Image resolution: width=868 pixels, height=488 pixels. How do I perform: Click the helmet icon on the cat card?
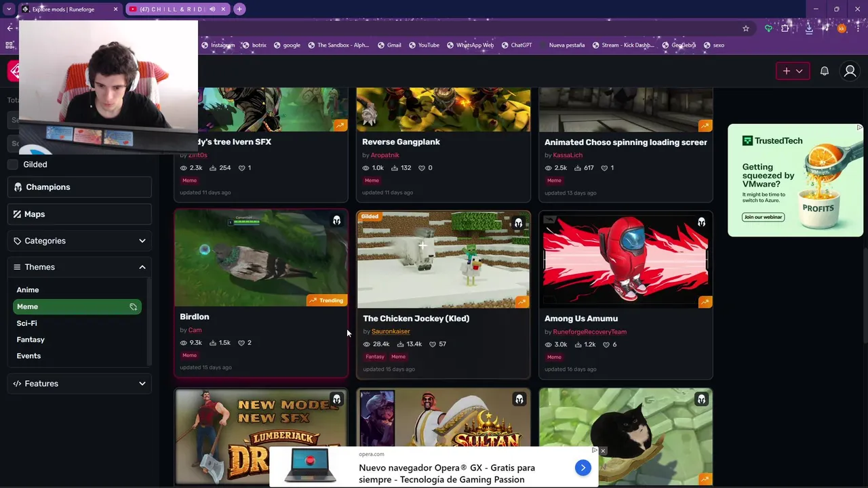[701, 400]
